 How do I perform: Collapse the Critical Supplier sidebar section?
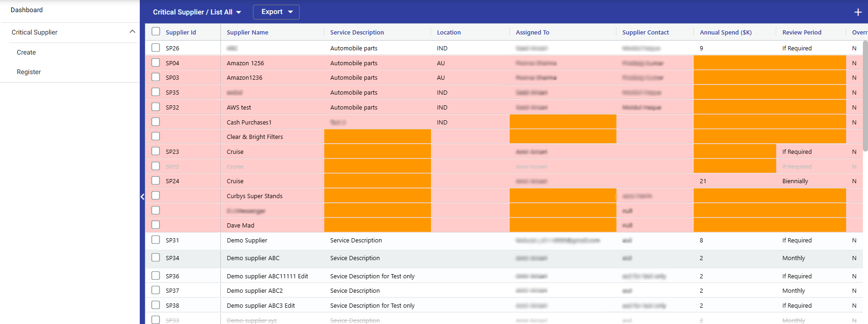132,32
